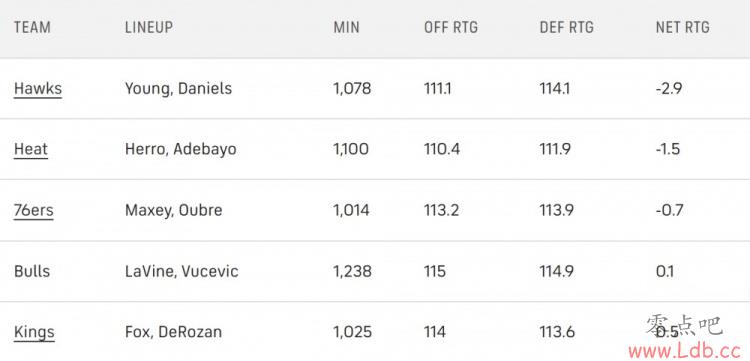750x361 pixels.
Task: Select the Maxey, Oubre lineup cell
Action: click(x=174, y=210)
